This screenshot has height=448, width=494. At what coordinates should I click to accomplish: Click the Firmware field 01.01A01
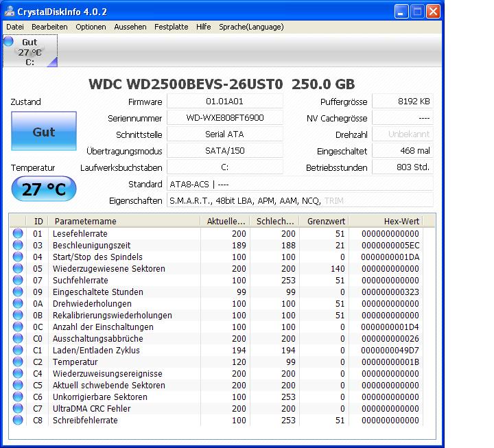(x=224, y=102)
